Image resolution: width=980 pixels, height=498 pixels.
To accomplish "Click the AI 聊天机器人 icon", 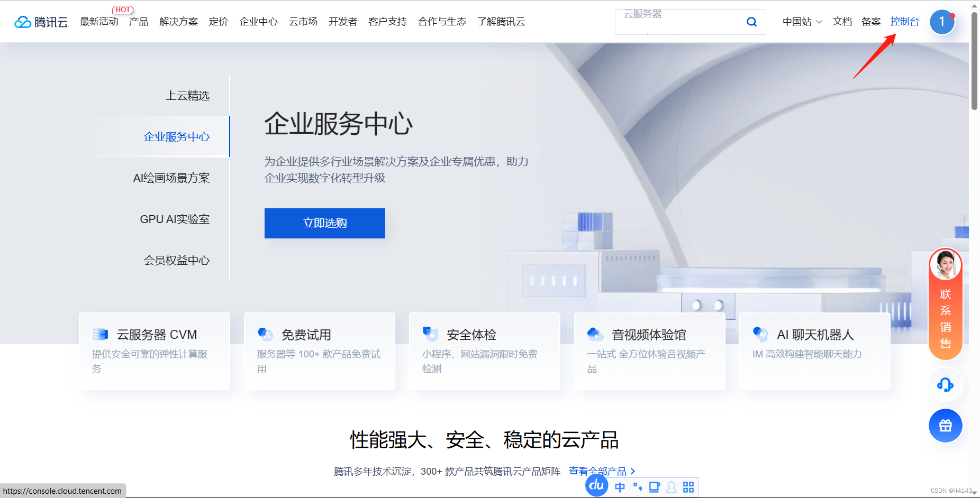I will click(x=760, y=334).
